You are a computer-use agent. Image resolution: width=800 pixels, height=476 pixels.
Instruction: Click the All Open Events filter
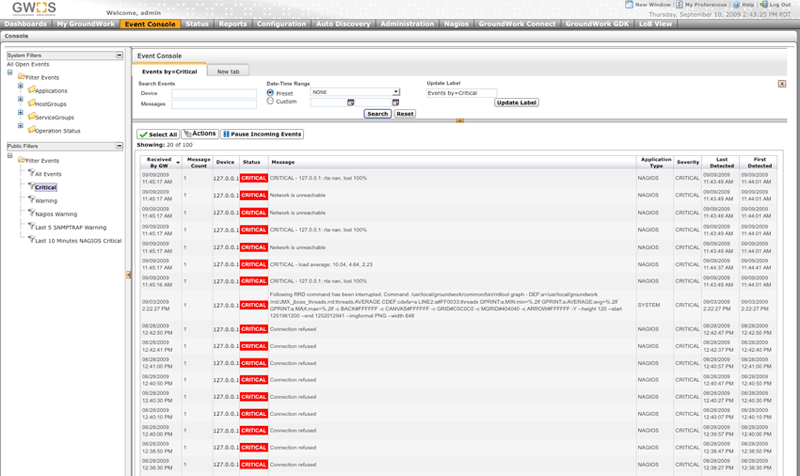point(28,64)
